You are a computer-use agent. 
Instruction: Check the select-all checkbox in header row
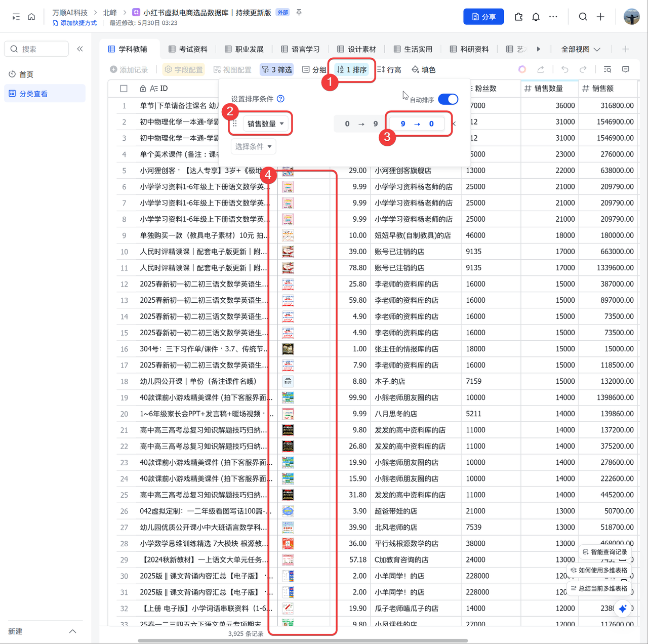[x=124, y=89]
